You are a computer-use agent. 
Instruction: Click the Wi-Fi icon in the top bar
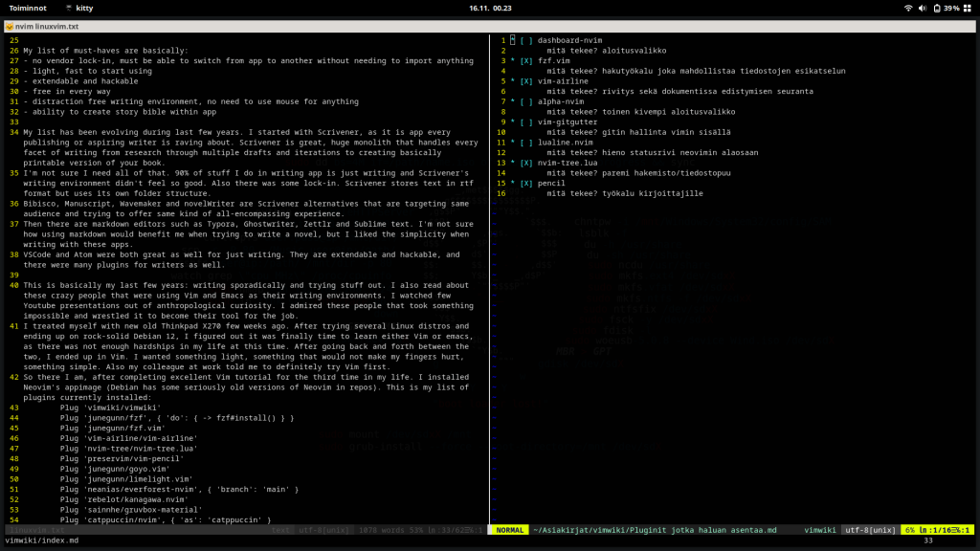tap(907, 8)
